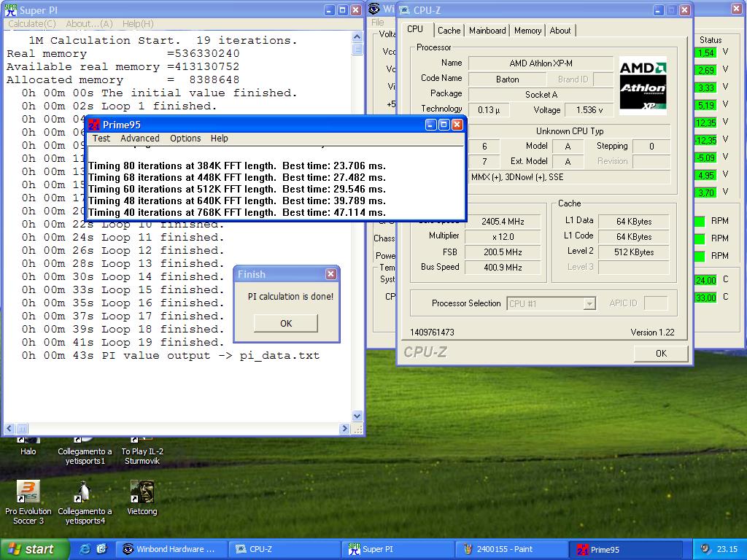The height and width of the screenshot is (560, 747).
Task: Switch to Super PI taskbar button
Action: (x=398, y=549)
